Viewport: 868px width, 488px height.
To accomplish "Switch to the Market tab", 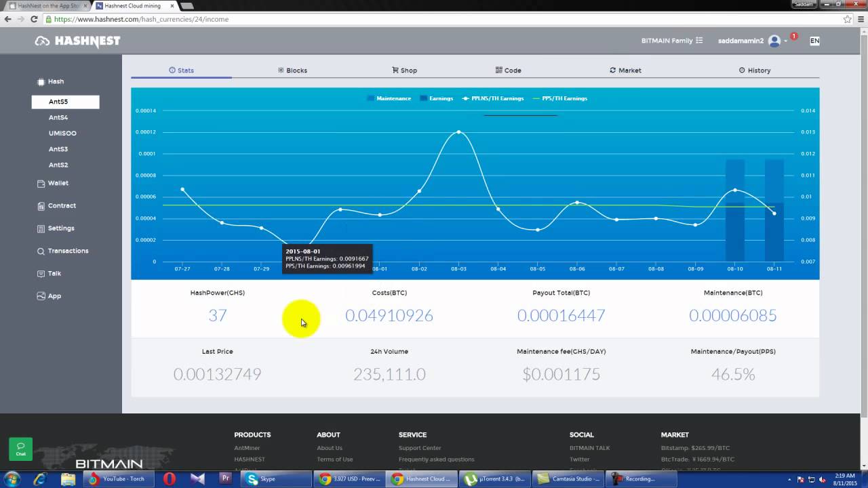I will point(625,70).
